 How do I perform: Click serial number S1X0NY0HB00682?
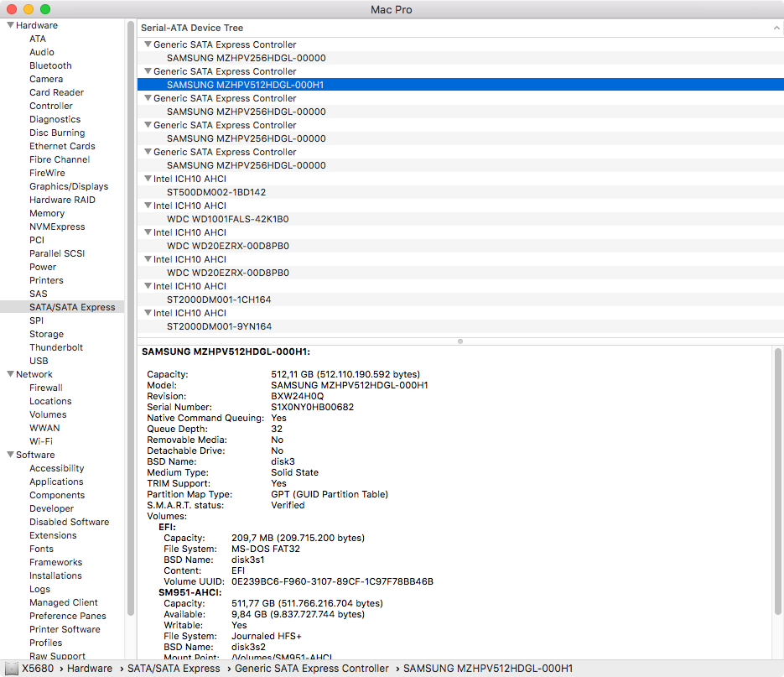click(x=312, y=407)
